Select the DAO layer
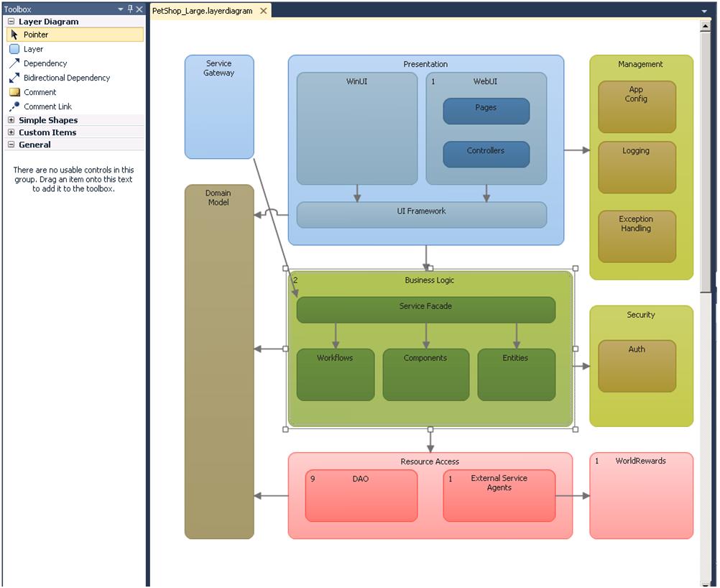 [x=361, y=496]
